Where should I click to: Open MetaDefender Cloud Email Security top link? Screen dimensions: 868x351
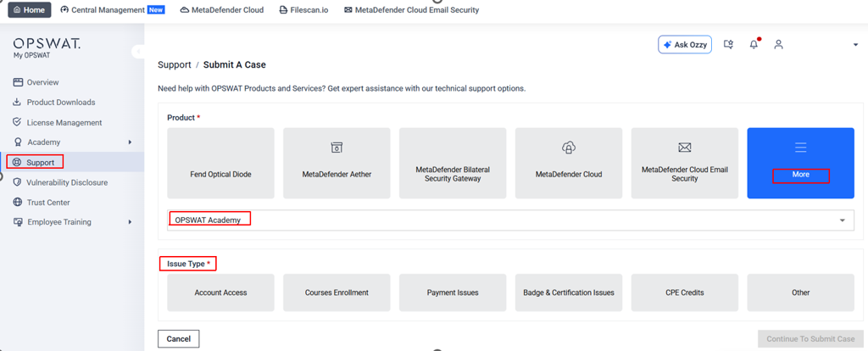point(411,10)
